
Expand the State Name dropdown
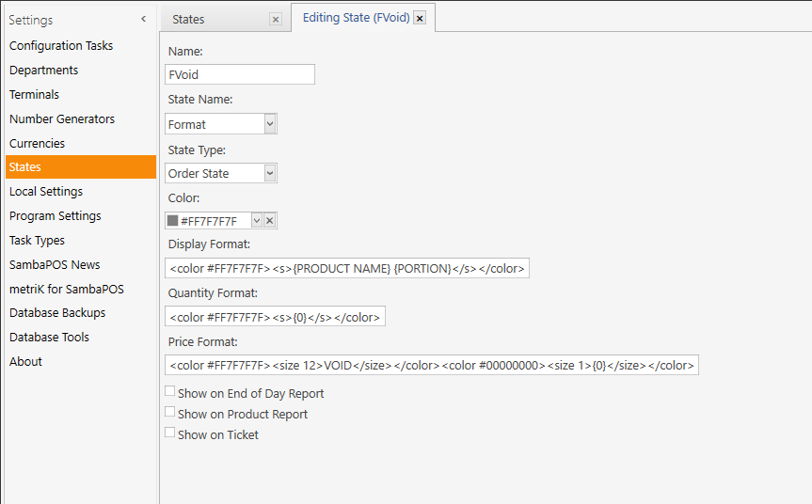point(270,124)
